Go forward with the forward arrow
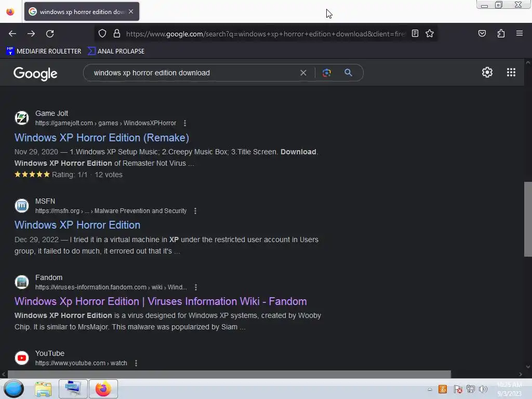 (31, 34)
